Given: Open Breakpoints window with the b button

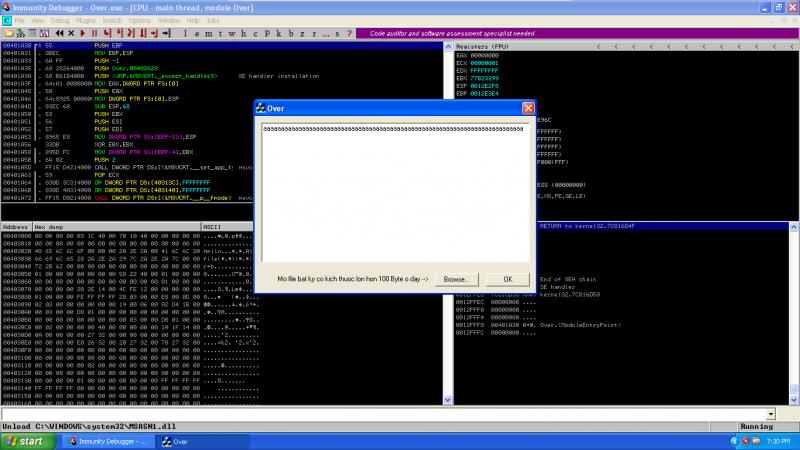Looking at the screenshot, I should click(x=291, y=34).
